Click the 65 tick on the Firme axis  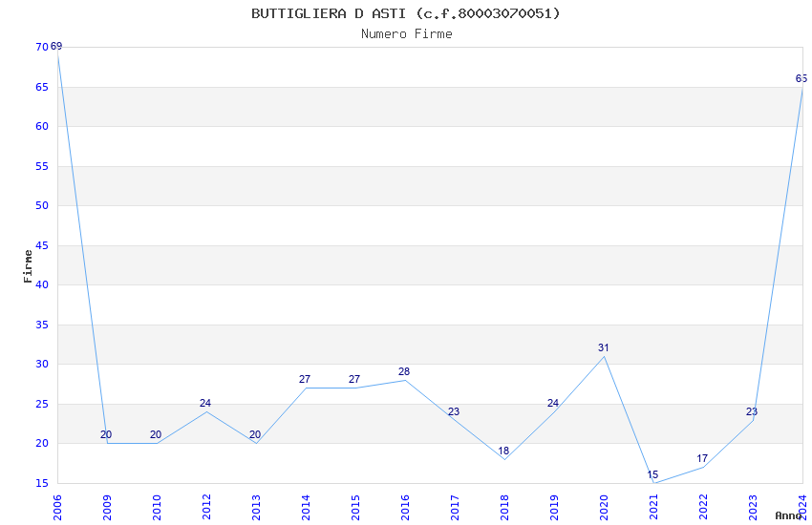42,87
